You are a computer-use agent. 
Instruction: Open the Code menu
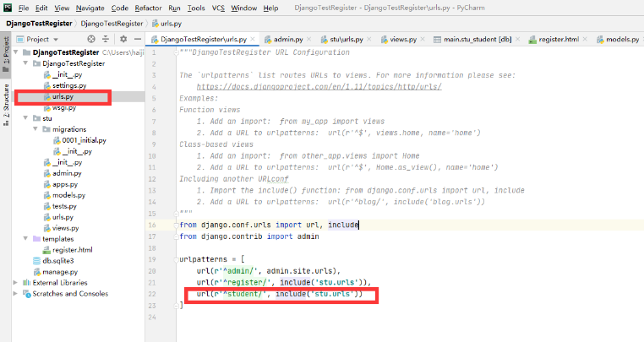pos(119,8)
